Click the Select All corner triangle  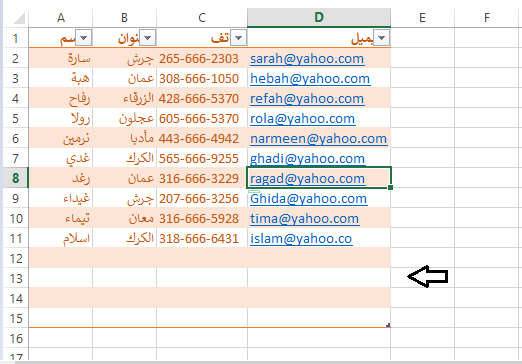19,18
